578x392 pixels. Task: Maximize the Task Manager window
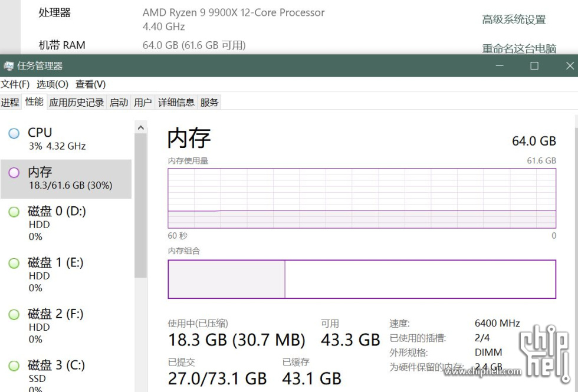click(x=534, y=66)
